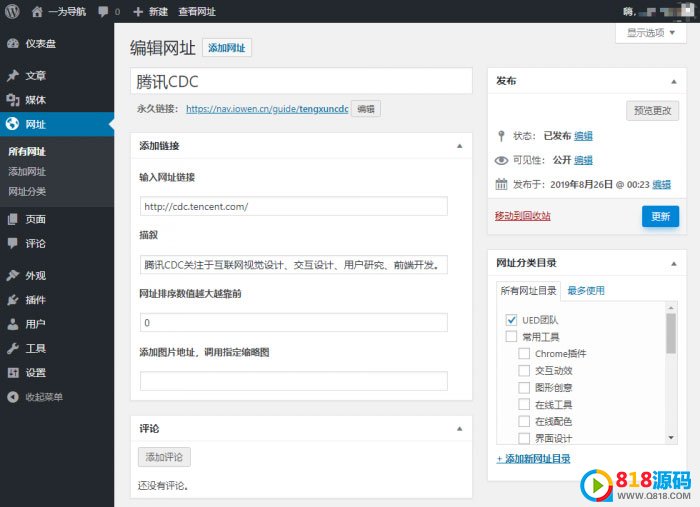Screen dimensions: 700x507
Task: Click the 设置 settings icon
Action: pos(13,372)
